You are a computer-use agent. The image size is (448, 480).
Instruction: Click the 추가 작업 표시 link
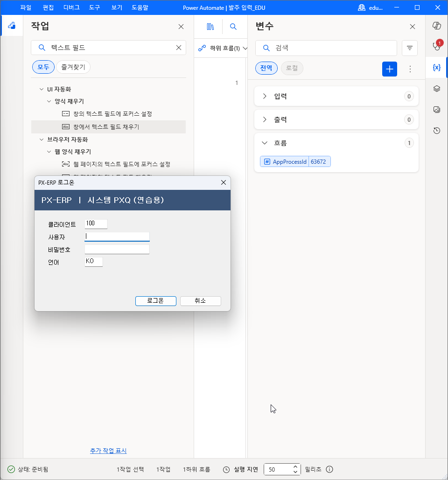(108, 451)
